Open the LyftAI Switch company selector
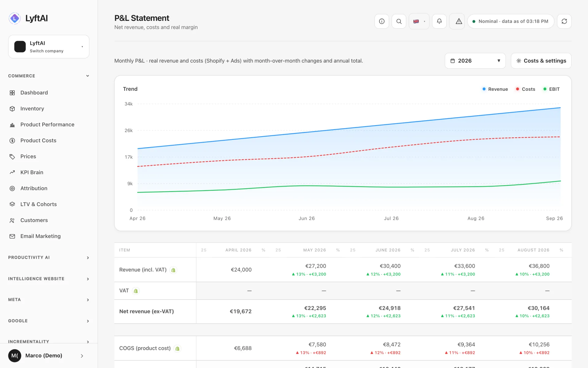 click(x=49, y=47)
